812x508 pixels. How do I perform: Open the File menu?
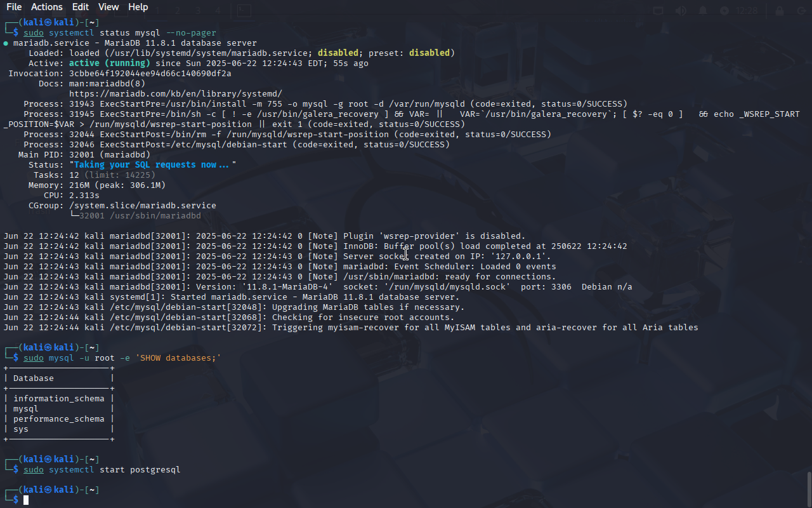point(14,7)
